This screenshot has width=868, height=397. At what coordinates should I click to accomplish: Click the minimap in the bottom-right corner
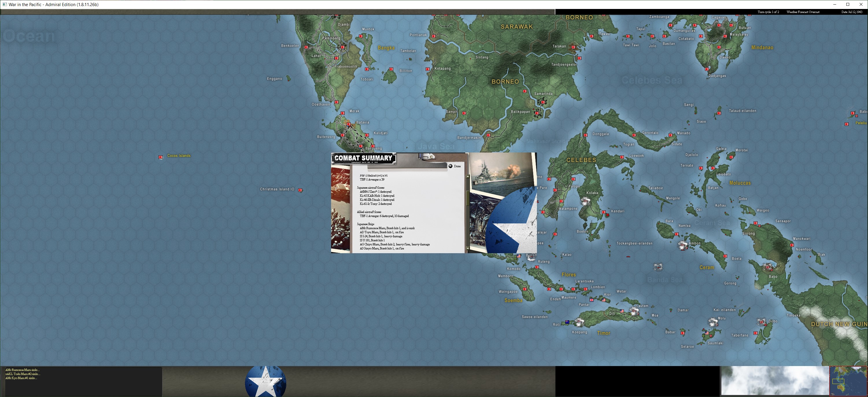point(848,381)
